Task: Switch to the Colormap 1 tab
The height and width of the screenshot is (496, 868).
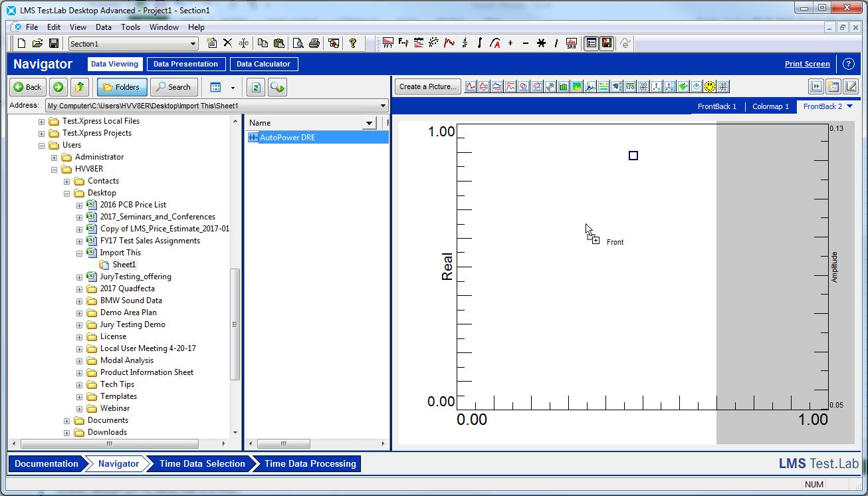Action: pos(770,106)
